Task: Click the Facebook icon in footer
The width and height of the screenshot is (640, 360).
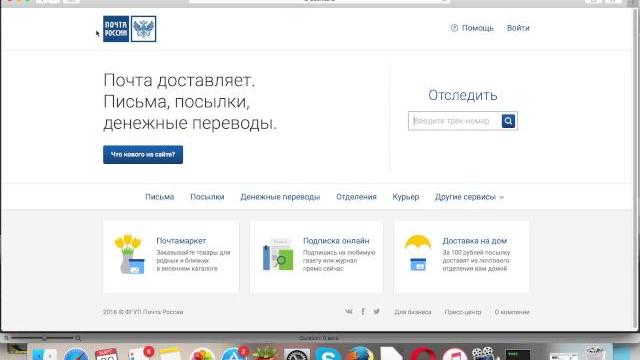Action: pos(363,311)
